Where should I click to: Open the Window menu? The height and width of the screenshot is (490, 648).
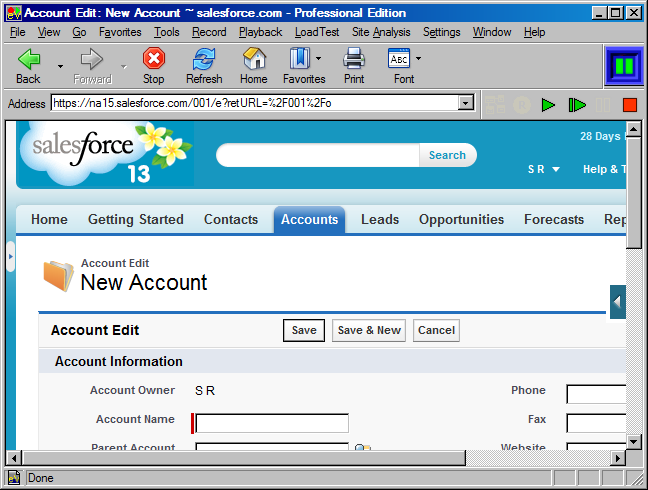(x=492, y=32)
